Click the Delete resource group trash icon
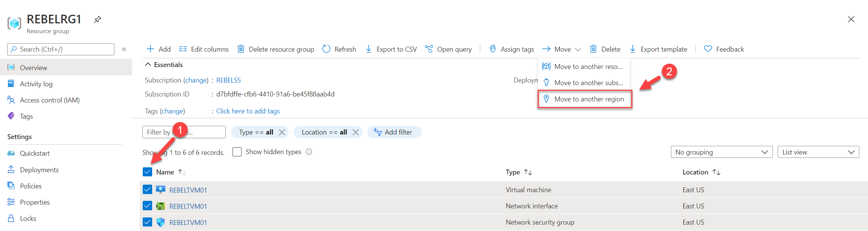Viewport: 868px width, 231px height. click(x=241, y=49)
